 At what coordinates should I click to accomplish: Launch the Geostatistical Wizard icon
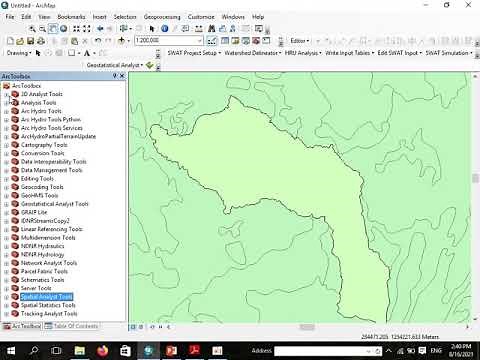coord(150,65)
